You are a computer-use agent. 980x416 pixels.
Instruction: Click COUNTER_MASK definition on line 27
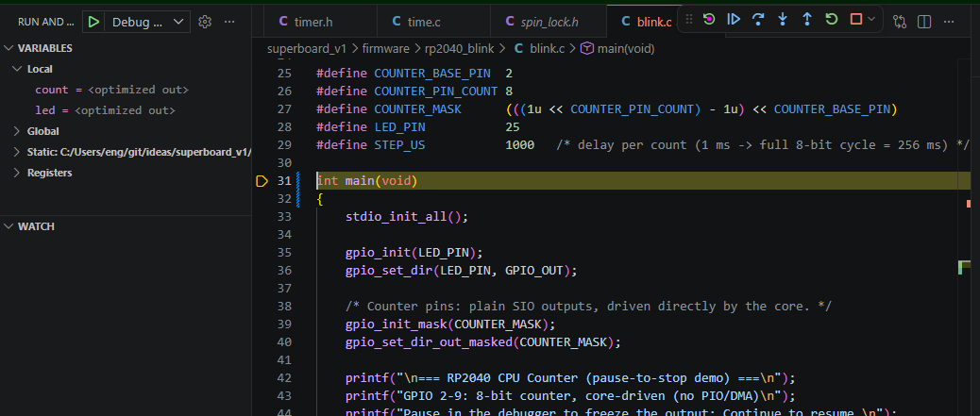pyautogui.click(x=418, y=109)
